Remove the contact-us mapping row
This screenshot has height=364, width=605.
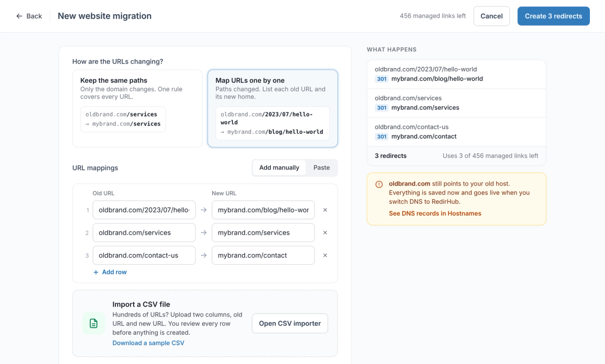(x=325, y=255)
